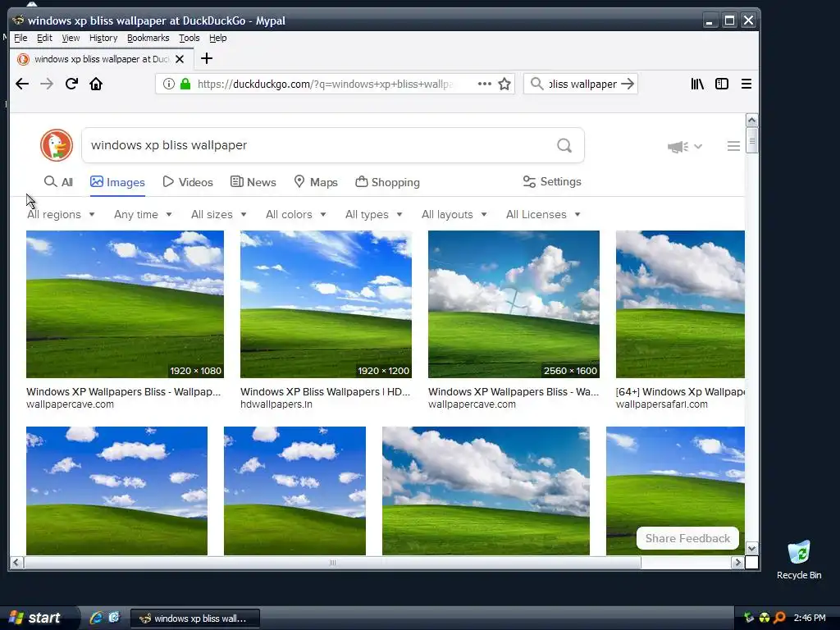
Task: Open the DuckDuckGo side menu icon
Action: click(733, 146)
